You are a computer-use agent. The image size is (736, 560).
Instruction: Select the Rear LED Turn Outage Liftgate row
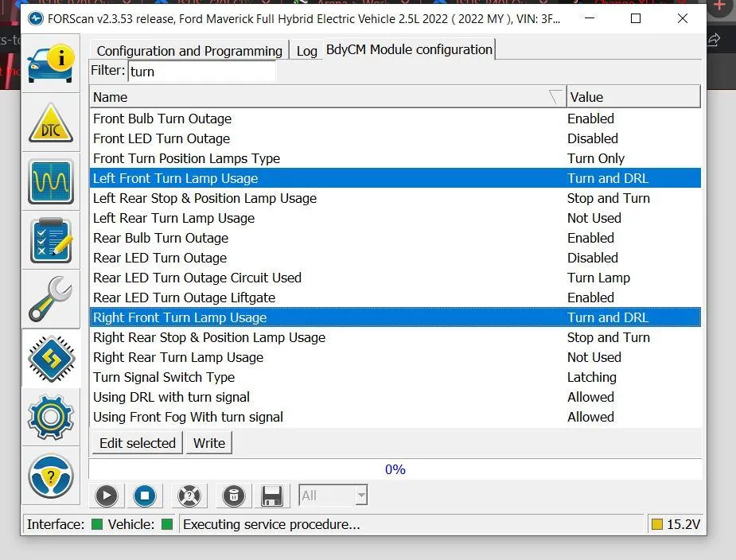click(395, 297)
